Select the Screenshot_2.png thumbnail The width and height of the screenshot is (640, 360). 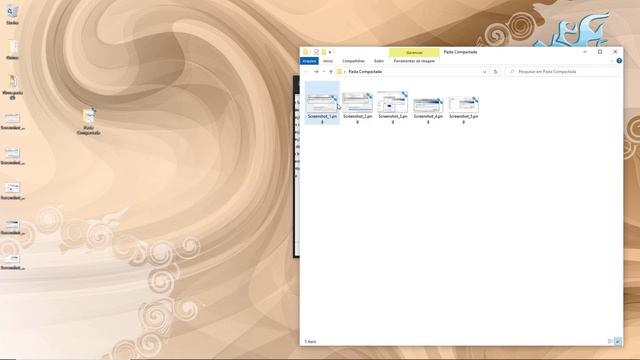coord(358,102)
